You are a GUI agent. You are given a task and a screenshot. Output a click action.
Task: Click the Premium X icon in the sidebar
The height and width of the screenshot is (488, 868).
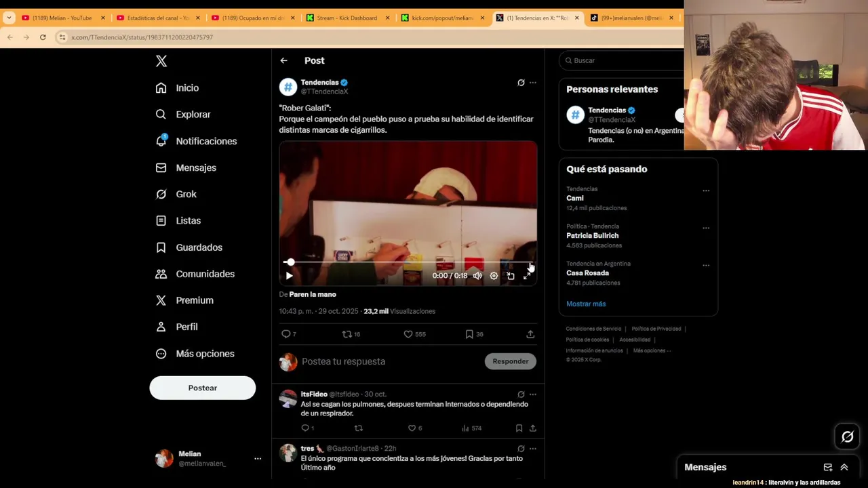pyautogui.click(x=161, y=300)
